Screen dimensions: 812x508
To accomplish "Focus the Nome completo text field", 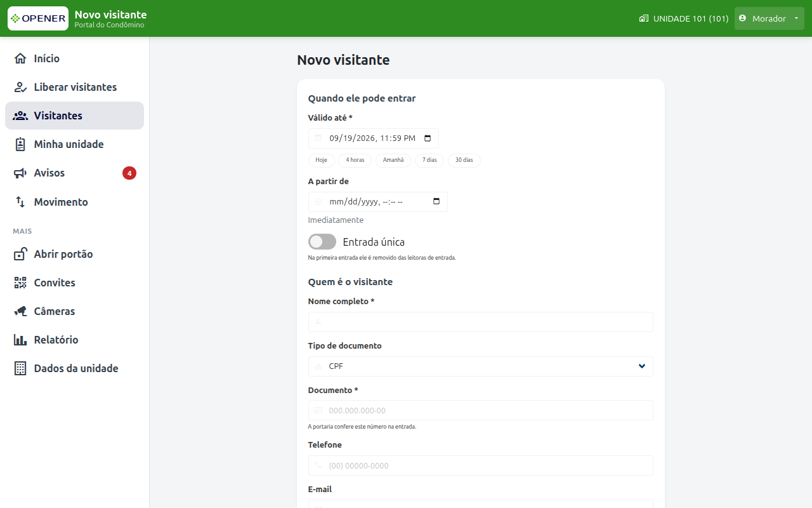I will [481, 322].
